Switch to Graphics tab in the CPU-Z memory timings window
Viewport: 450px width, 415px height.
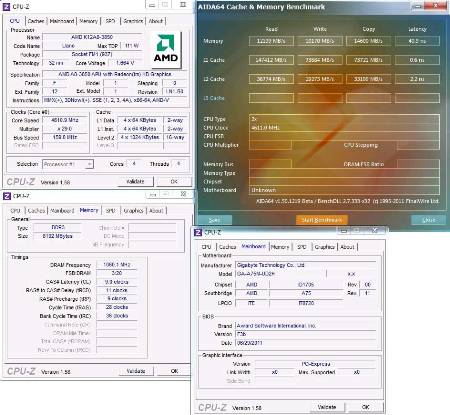[133, 210]
